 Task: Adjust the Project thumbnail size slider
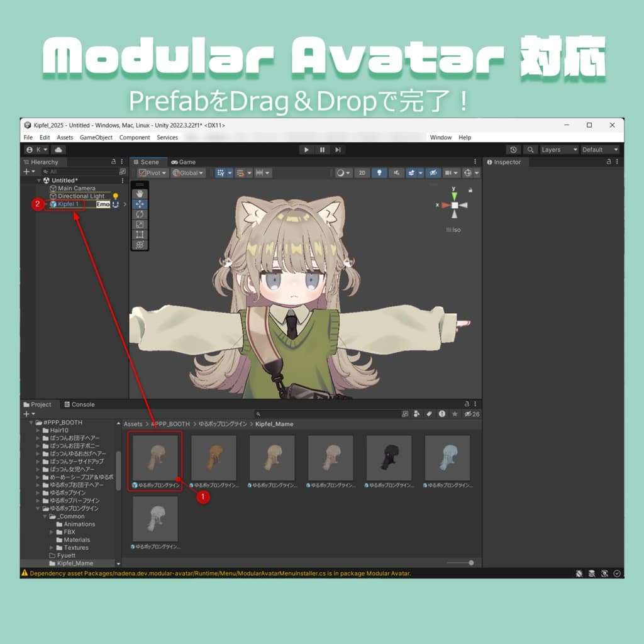[x=460, y=563]
